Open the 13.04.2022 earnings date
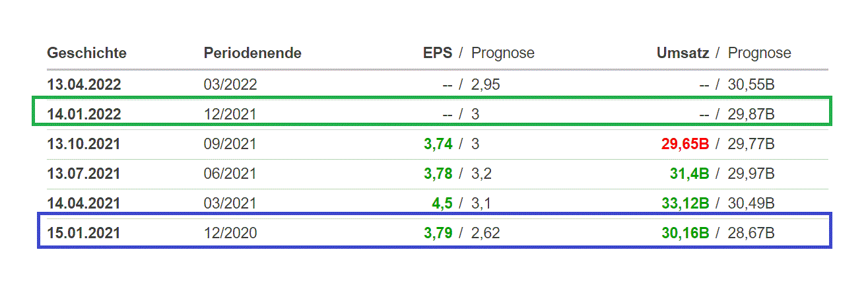This screenshot has height=293, width=868. [84, 84]
